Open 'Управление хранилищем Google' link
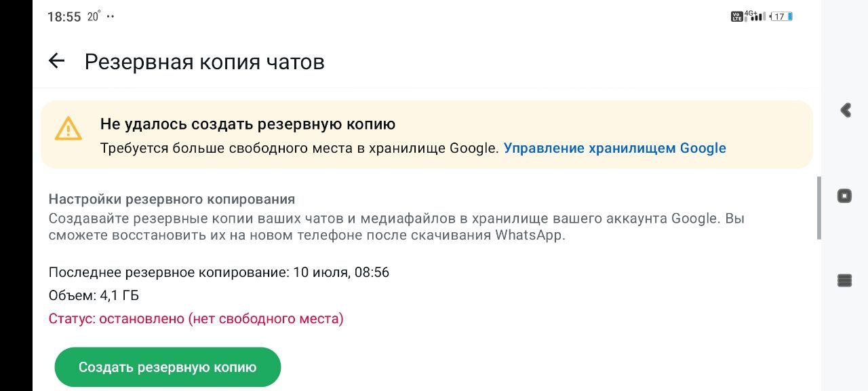This screenshot has width=868, height=391. pos(614,148)
